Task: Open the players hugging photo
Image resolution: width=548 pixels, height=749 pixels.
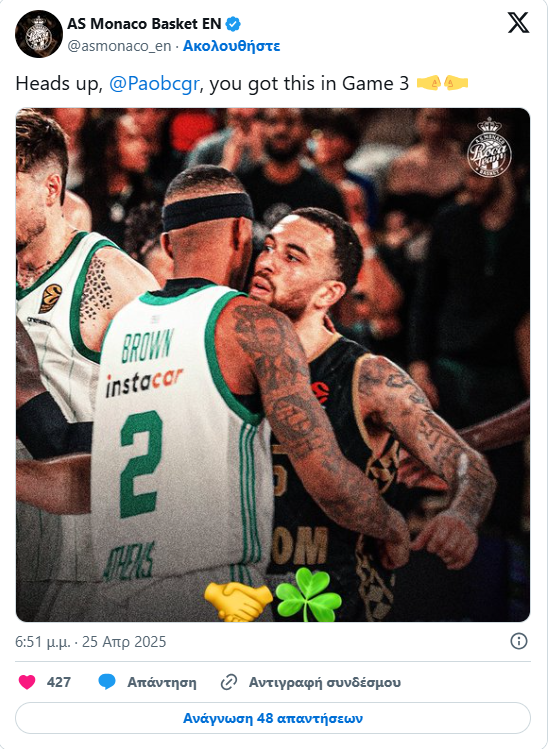Action: pyautogui.click(x=273, y=364)
